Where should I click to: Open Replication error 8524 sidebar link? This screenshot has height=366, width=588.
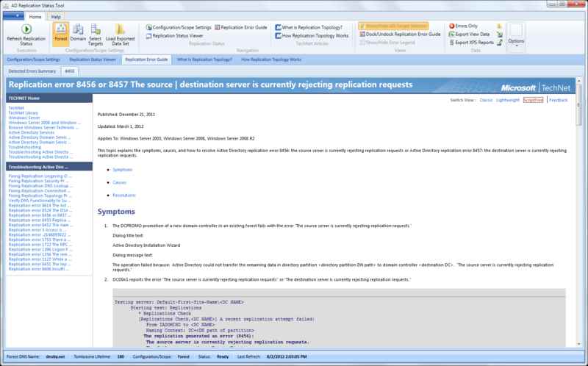tap(40, 210)
